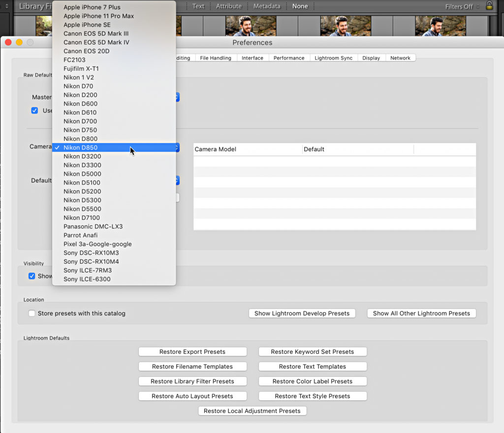Choose Sony ILCE-6300

coord(114,279)
